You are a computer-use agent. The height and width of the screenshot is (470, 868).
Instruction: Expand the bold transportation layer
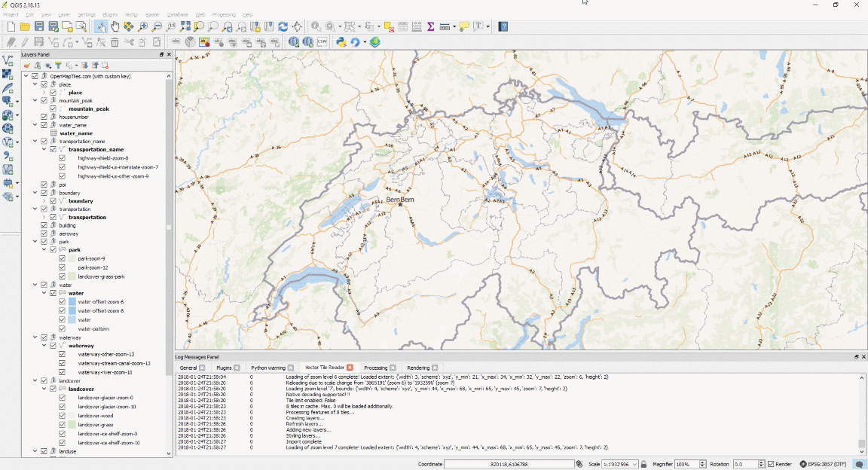[44, 217]
